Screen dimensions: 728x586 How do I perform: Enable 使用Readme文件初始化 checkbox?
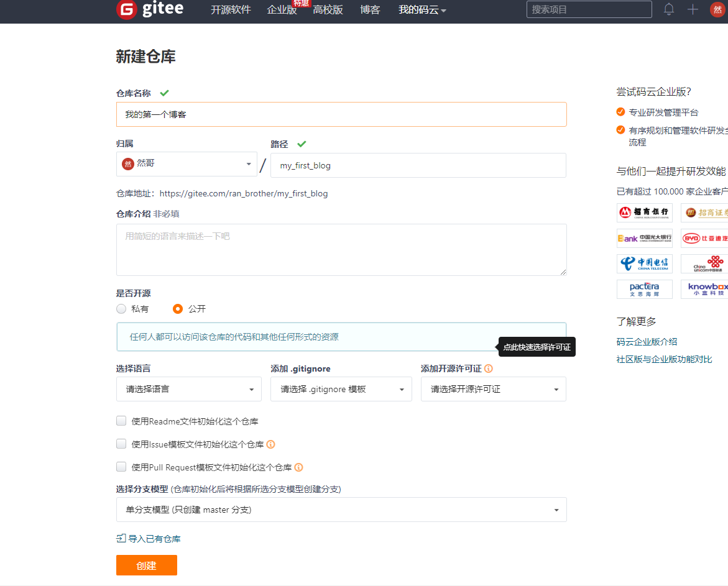point(121,421)
